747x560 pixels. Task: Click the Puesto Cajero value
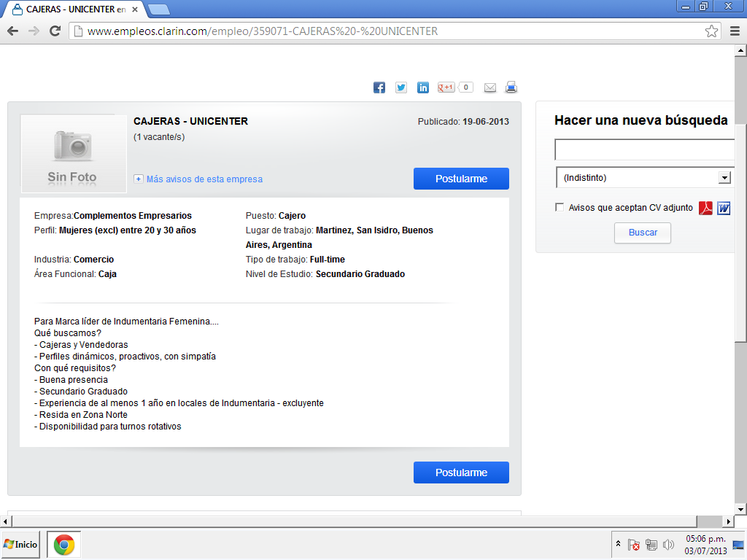point(292,216)
